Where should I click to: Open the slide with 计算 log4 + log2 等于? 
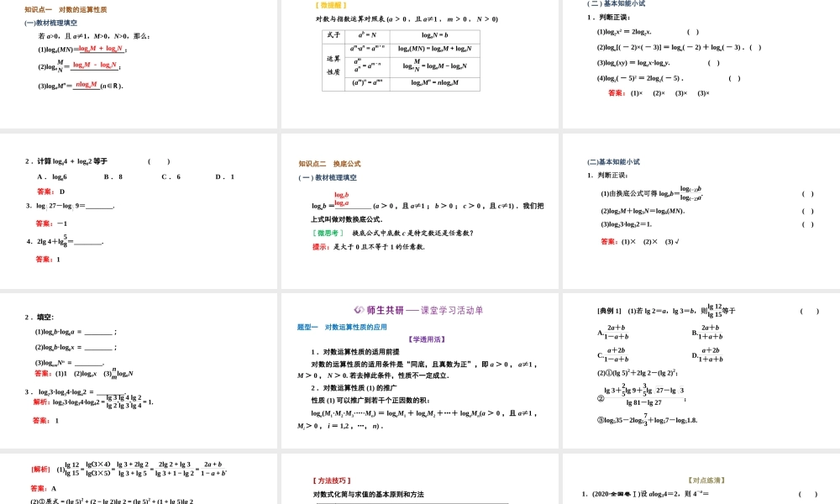tap(139, 211)
